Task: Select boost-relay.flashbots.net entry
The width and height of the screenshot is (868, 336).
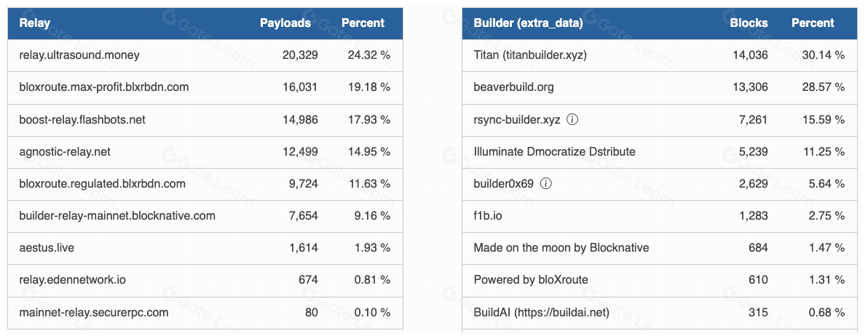Action: click(x=82, y=119)
